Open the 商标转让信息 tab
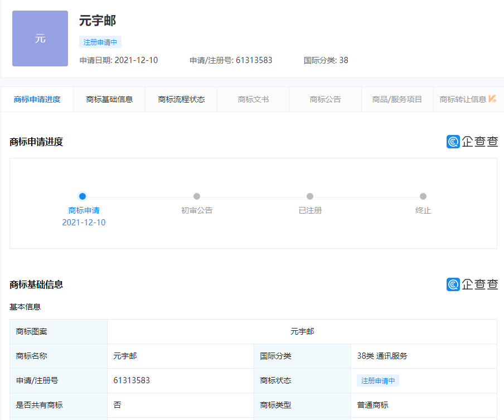 463,99
